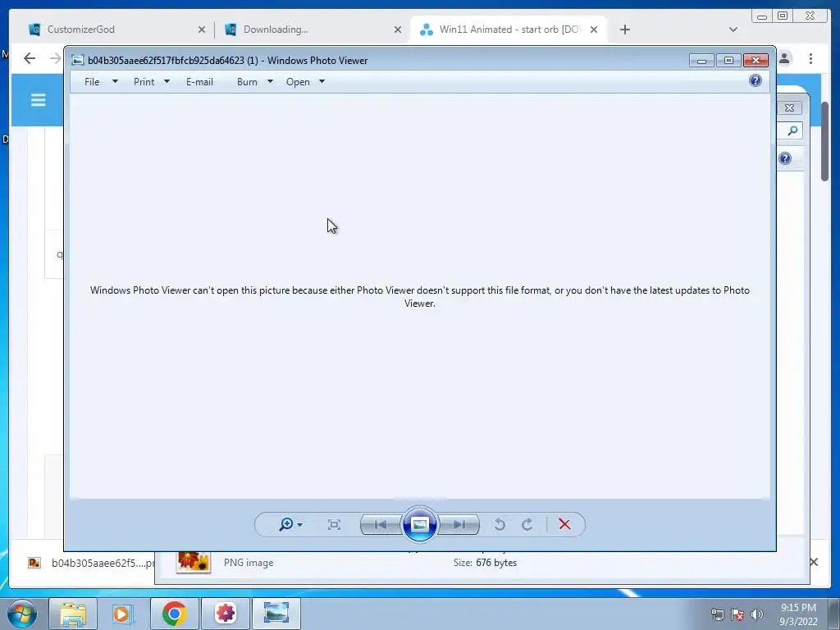Switch to the CustomizerGod browser tab
The image size is (840, 630).
click(x=115, y=30)
